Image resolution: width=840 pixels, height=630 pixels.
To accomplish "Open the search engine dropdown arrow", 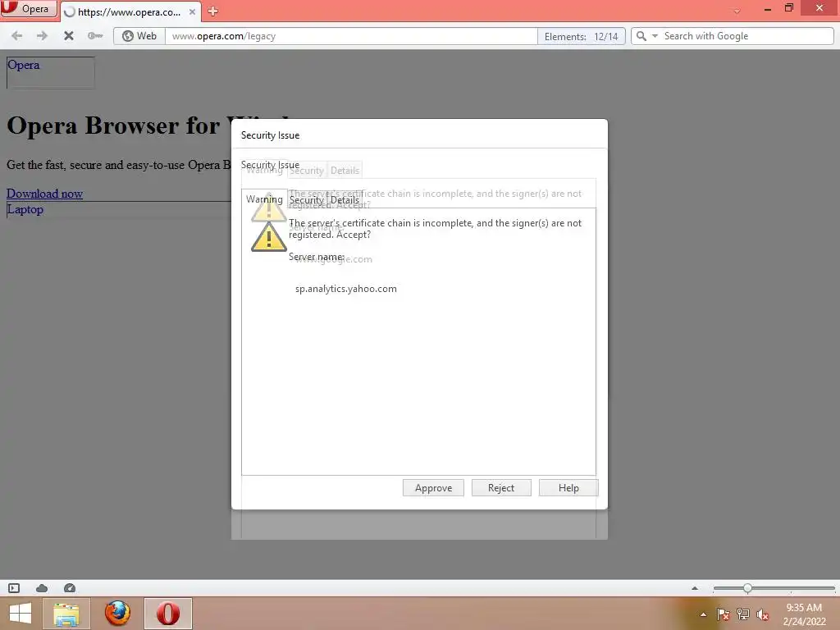I will coord(655,36).
